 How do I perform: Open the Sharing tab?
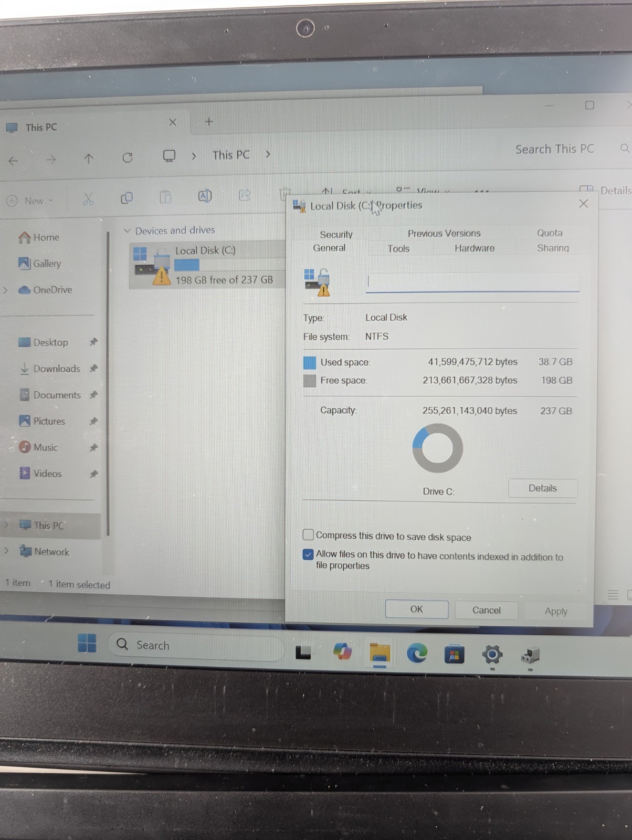[x=553, y=248]
